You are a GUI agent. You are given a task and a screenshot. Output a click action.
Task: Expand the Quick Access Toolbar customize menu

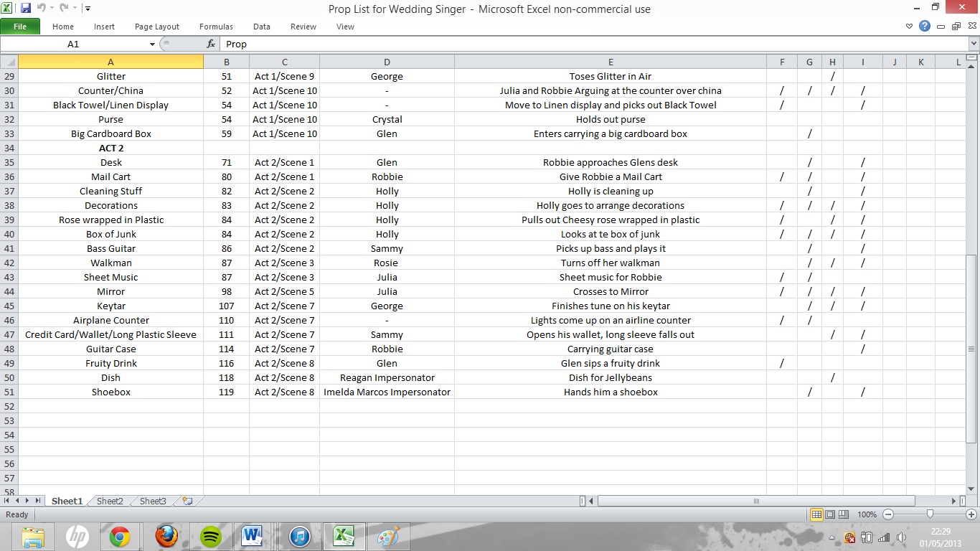click(88, 6)
